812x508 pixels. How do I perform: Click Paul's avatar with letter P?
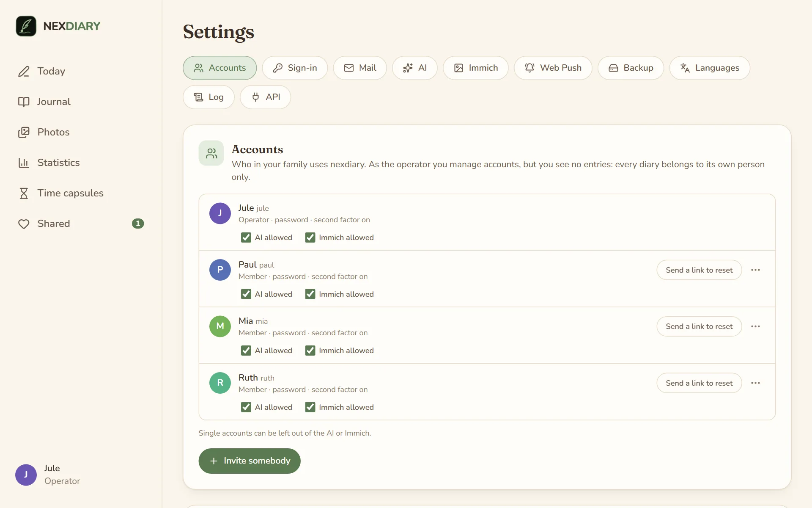click(x=220, y=270)
